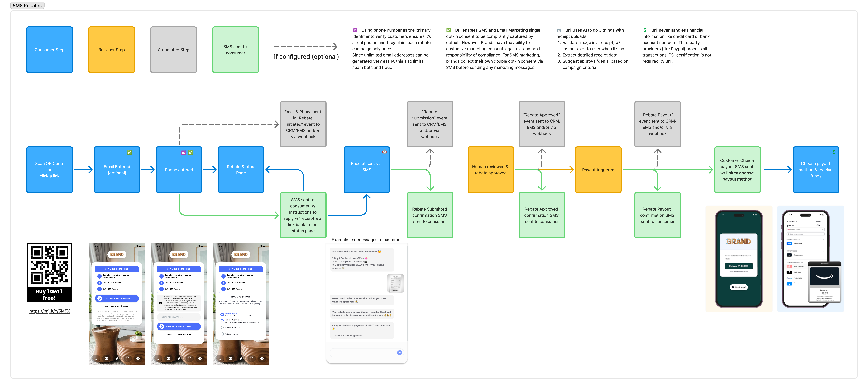
Task: Select the Email & Phone sent Rebate Initiated box
Action: 303,124
